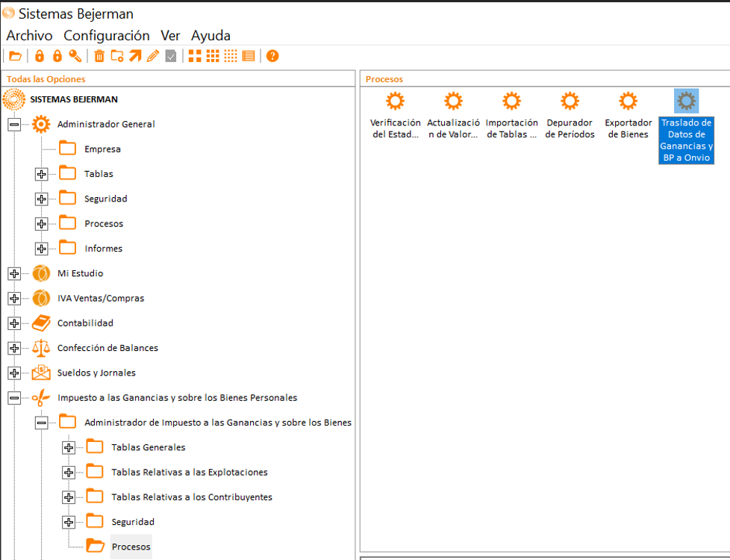Click the padlock icon beside the open-folder icon
Viewport: 730px width, 560px height.
(40, 56)
